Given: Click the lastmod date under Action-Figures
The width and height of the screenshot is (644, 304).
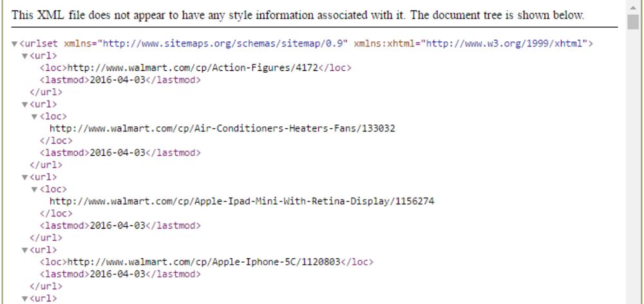Looking at the screenshot, I should pyautogui.click(x=117, y=80).
